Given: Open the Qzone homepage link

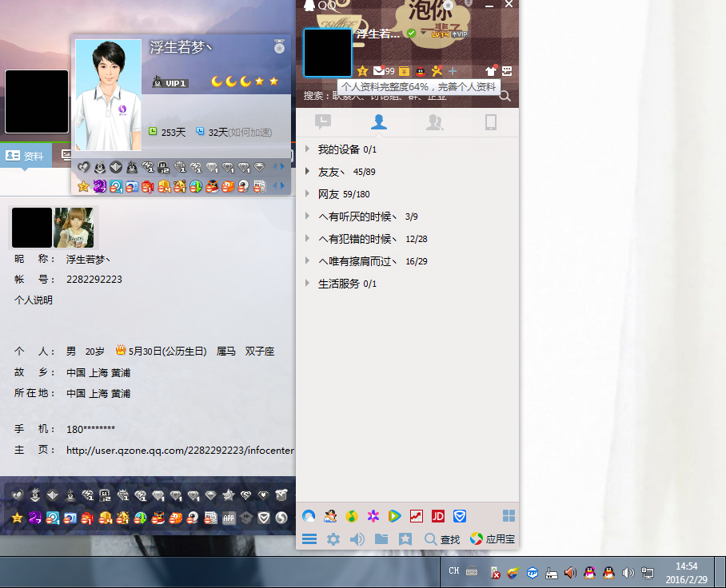Looking at the screenshot, I should pos(180,450).
